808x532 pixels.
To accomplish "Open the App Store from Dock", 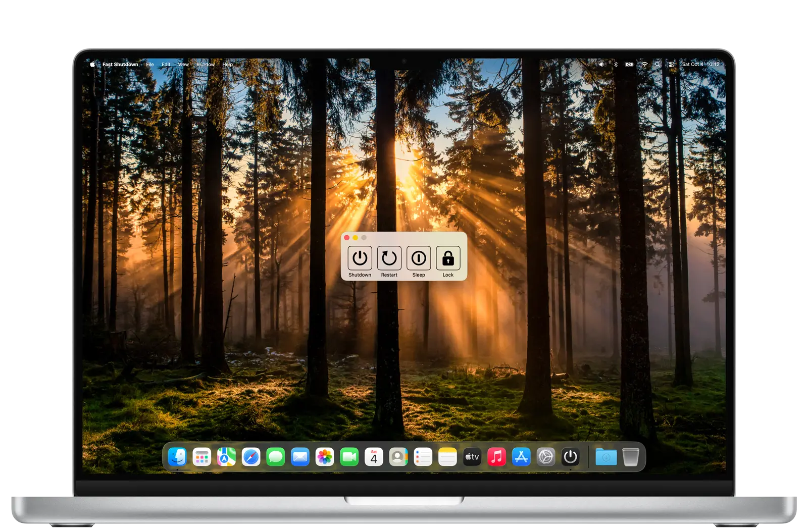I will [521, 457].
